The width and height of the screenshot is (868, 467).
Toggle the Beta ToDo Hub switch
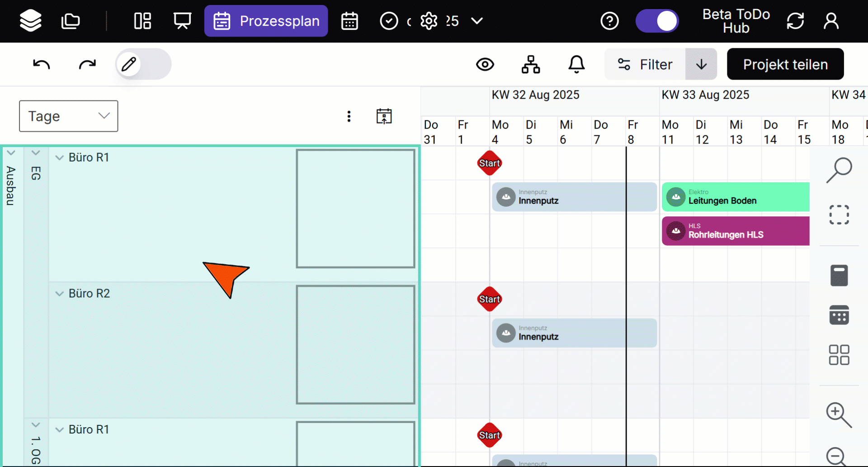click(x=657, y=21)
